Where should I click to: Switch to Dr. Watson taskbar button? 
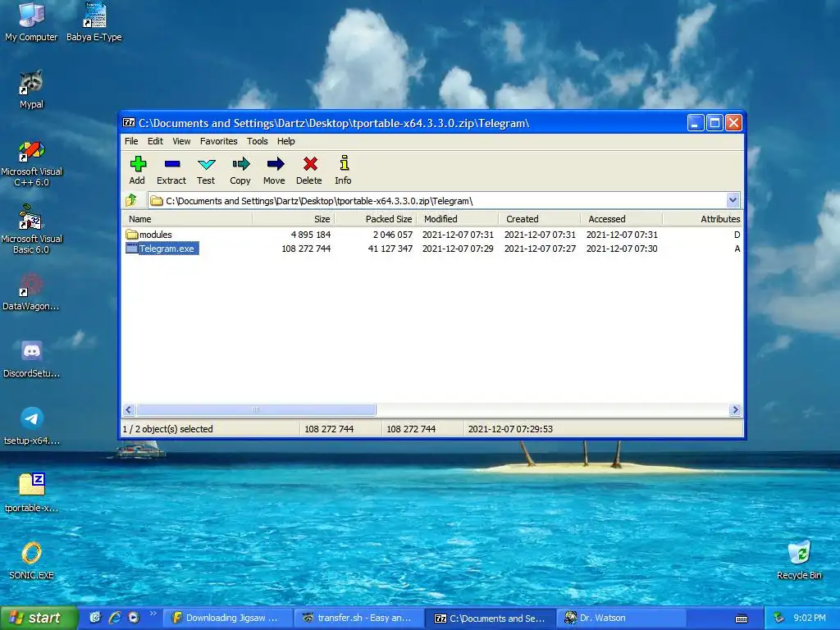click(622, 618)
